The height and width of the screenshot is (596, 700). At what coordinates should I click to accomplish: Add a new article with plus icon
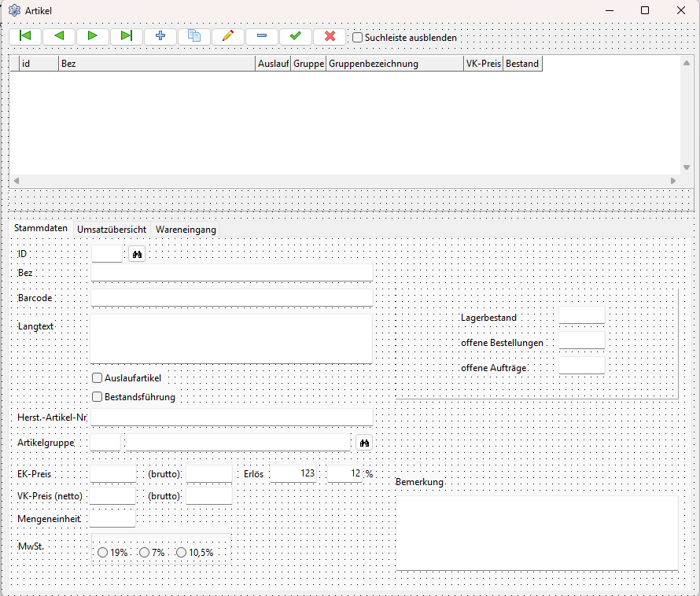[x=160, y=36]
